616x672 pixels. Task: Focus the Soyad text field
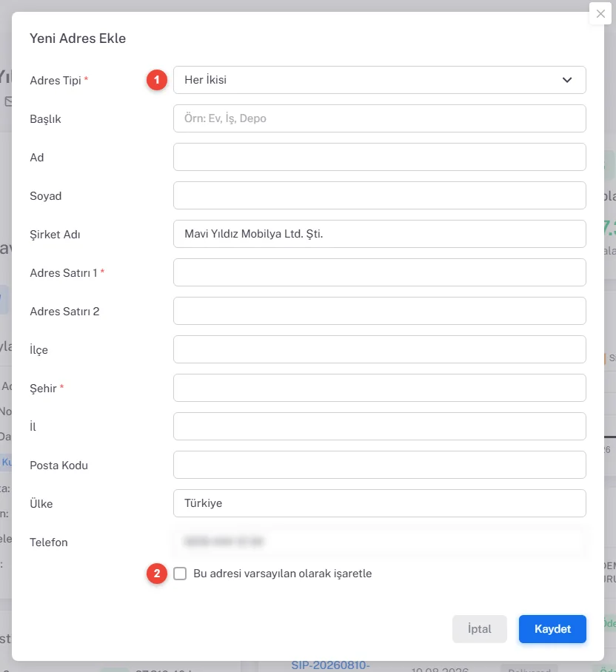379,195
